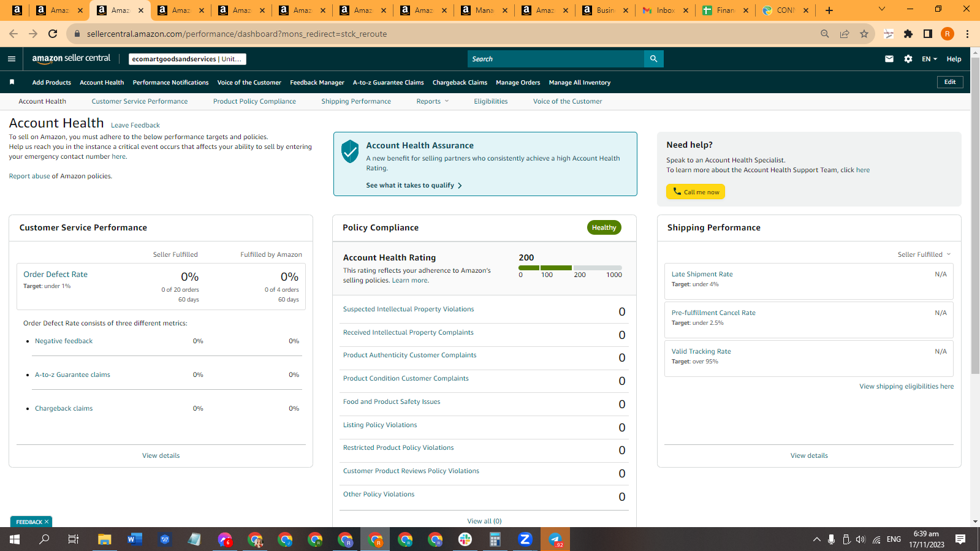Open Feedback Manager in the top menu
This screenshot has width=980, height=551.
pyautogui.click(x=317, y=82)
